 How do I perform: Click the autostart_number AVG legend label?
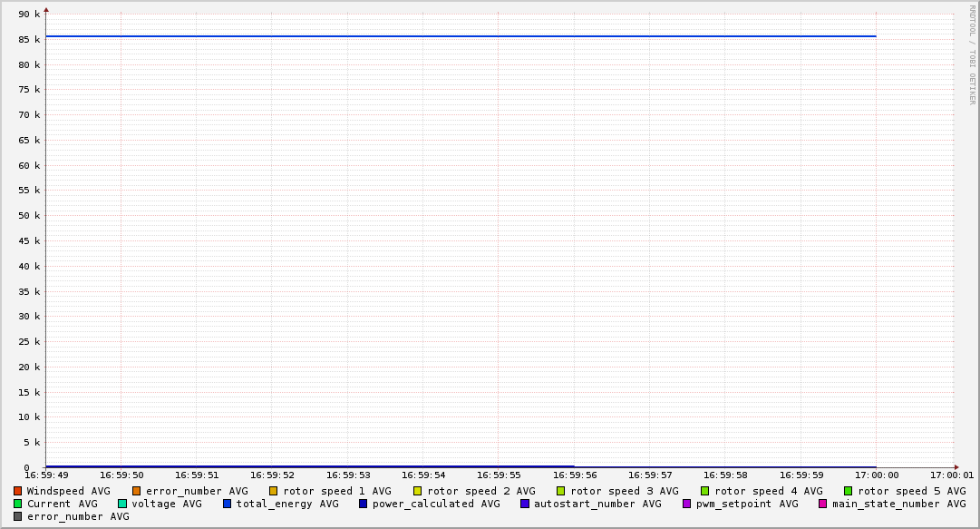click(597, 504)
